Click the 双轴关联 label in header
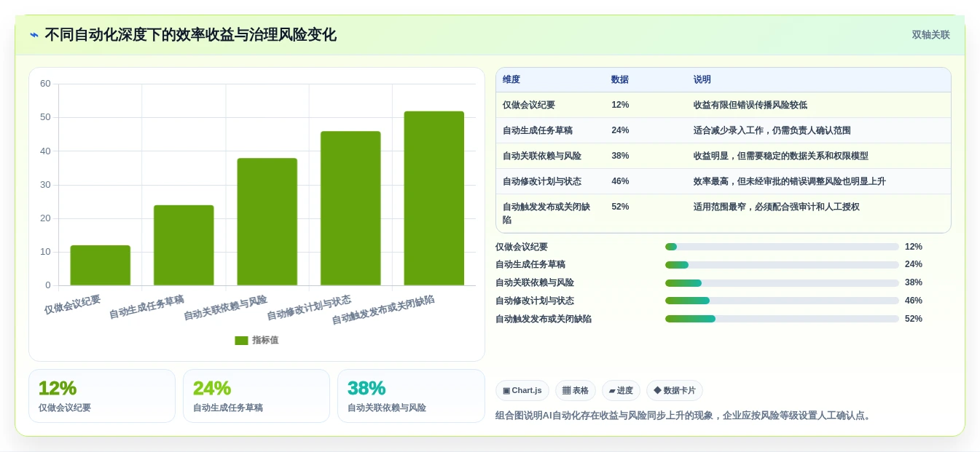 pos(930,35)
